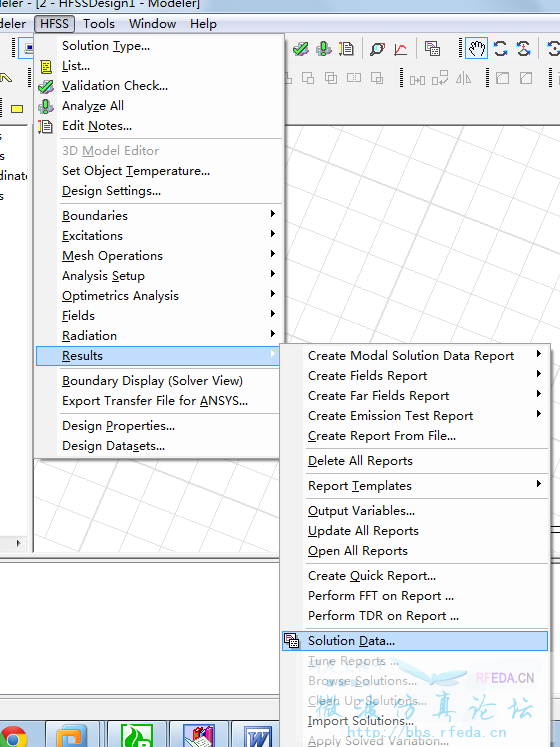Expand the Analysis Setup submenu
The image size is (560, 747).
161,276
